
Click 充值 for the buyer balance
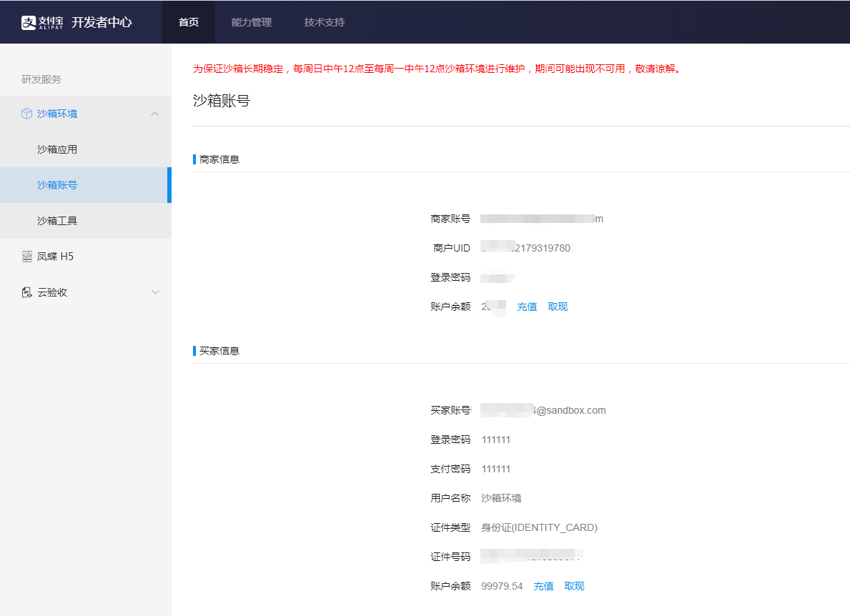pyautogui.click(x=544, y=586)
